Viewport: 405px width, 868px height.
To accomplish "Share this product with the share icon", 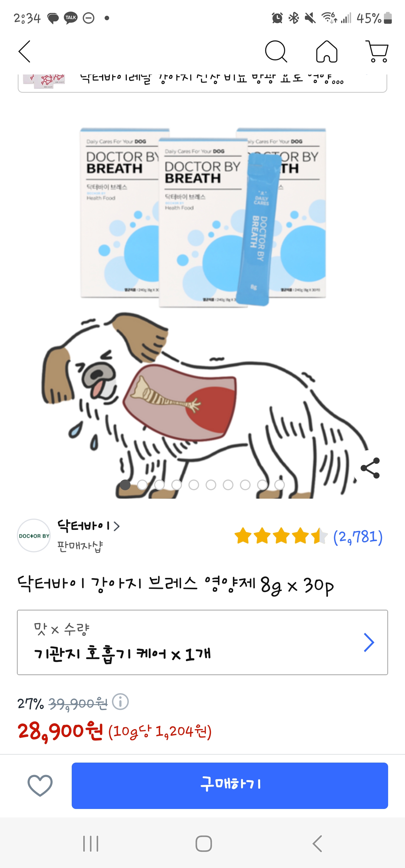I will (x=370, y=468).
